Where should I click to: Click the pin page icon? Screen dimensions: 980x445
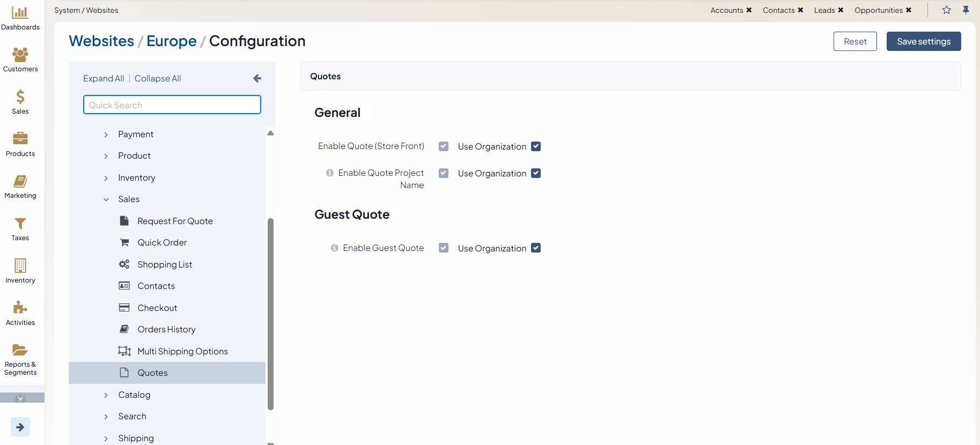(x=966, y=10)
